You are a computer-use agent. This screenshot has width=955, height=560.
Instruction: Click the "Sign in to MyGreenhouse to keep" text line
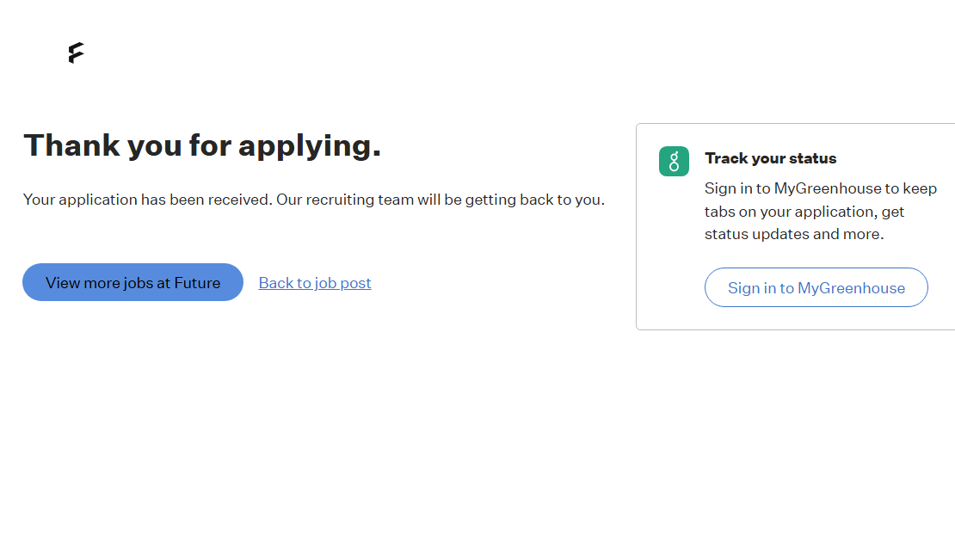click(820, 188)
